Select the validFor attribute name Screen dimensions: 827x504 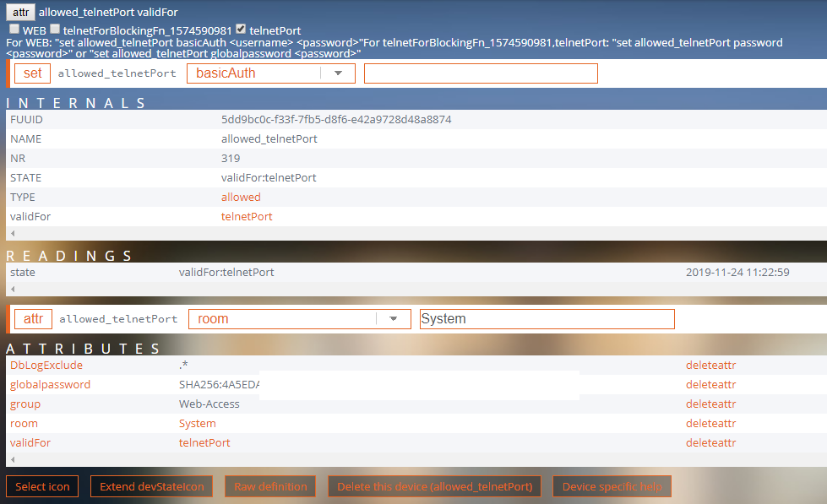(30, 443)
